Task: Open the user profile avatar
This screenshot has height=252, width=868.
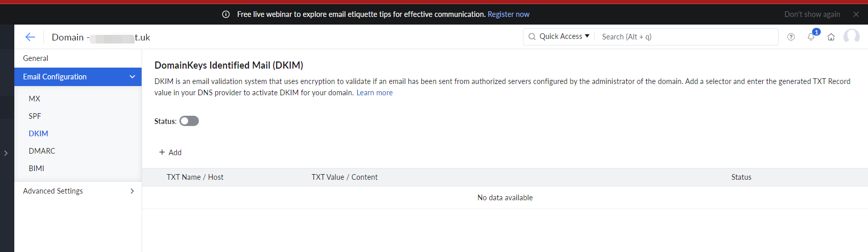Action: 852,36
